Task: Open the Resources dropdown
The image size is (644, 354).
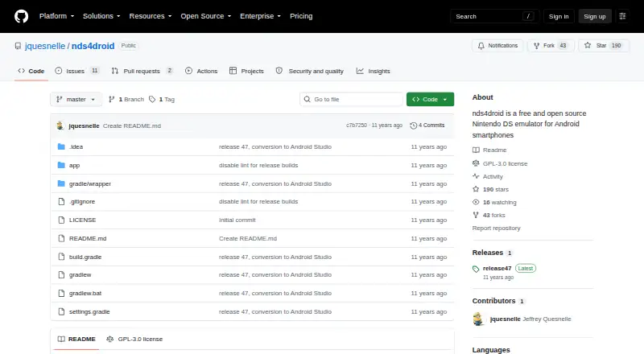Action: coord(151,16)
